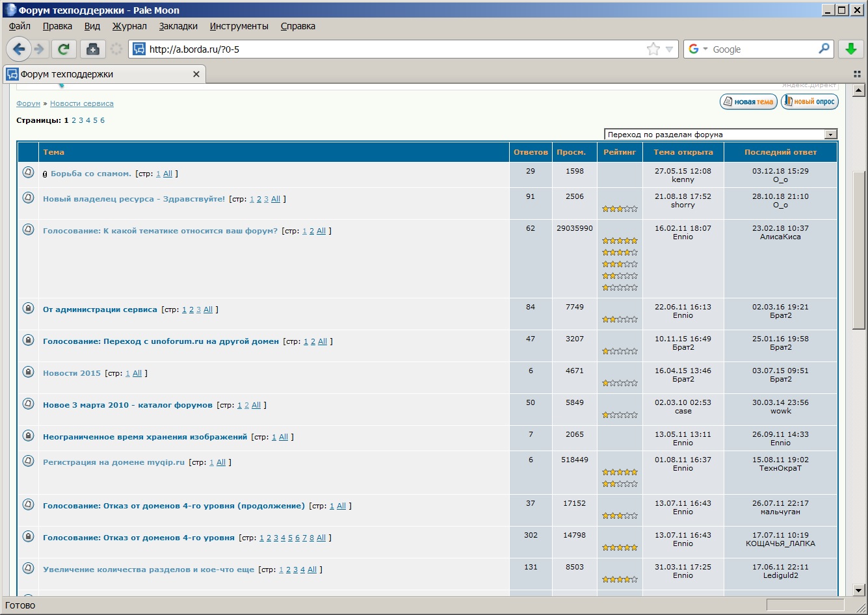The width and height of the screenshot is (868, 615).
Task: Open page 8 of Отказ от доменов 4-го уровня
Action: (311, 538)
